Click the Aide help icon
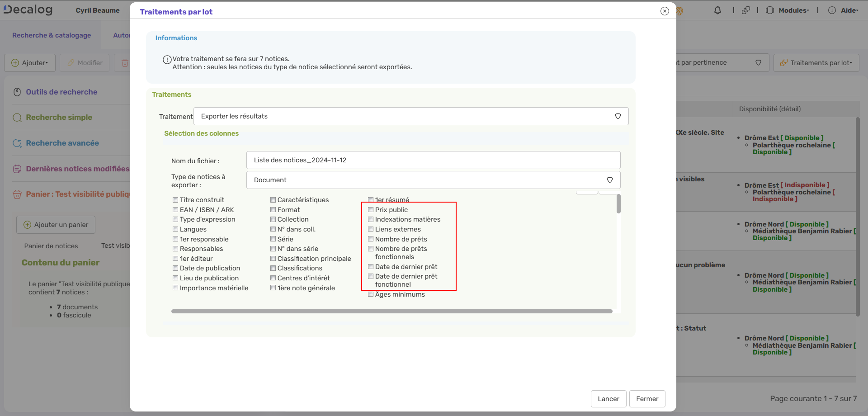This screenshot has height=416, width=868. coord(832,10)
